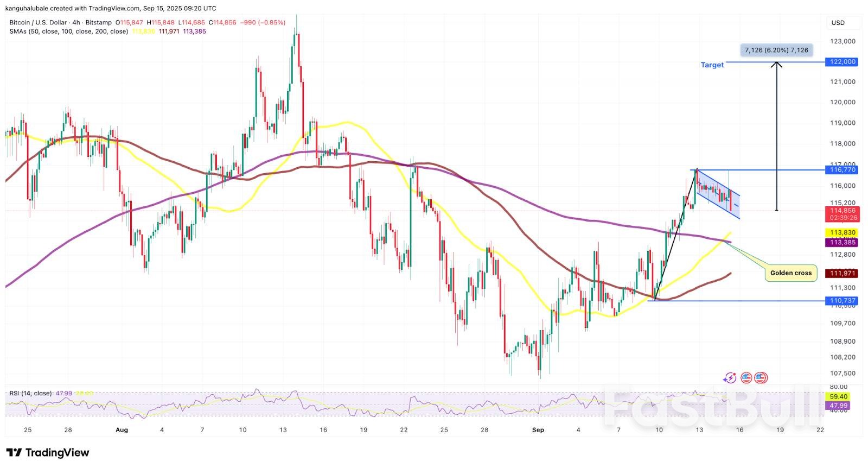This screenshot has width=868, height=468.
Task: Open the USD currency selector
Action: pyautogui.click(x=838, y=23)
